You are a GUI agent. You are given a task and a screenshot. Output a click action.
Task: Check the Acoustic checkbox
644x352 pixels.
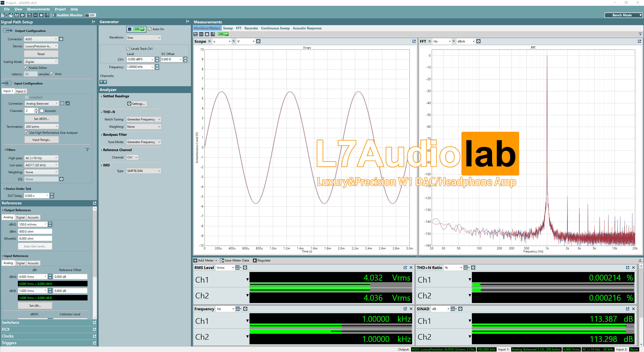coord(42,111)
